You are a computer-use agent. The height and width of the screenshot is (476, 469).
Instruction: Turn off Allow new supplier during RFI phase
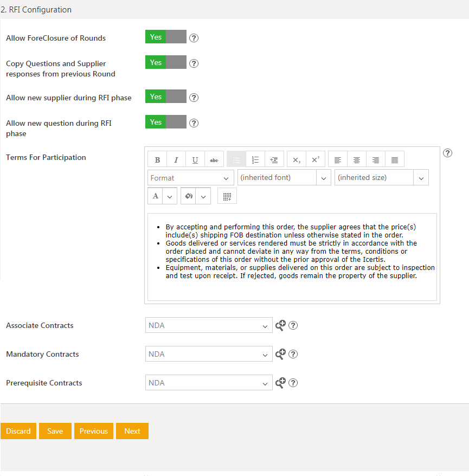[165, 97]
